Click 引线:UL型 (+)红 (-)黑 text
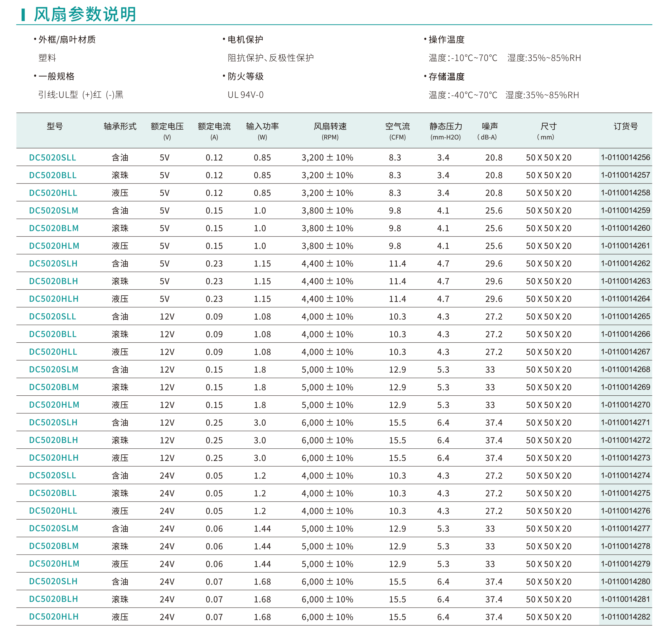 [x=81, y=95]
